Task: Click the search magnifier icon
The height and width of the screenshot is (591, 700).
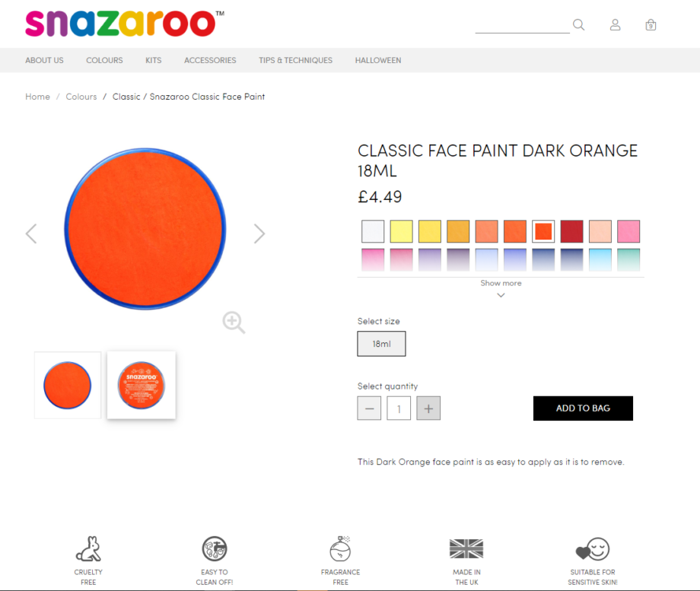Action: (579, 25)
